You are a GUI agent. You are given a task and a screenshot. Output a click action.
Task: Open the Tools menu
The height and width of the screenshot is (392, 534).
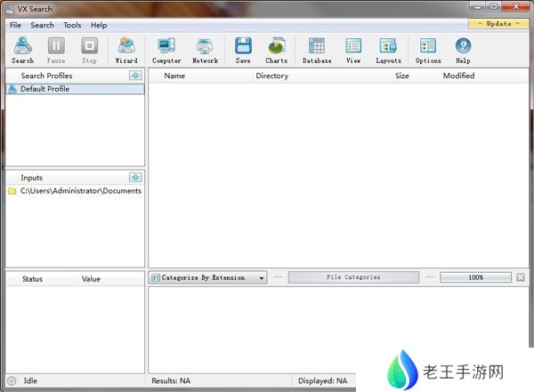(72, 25)
